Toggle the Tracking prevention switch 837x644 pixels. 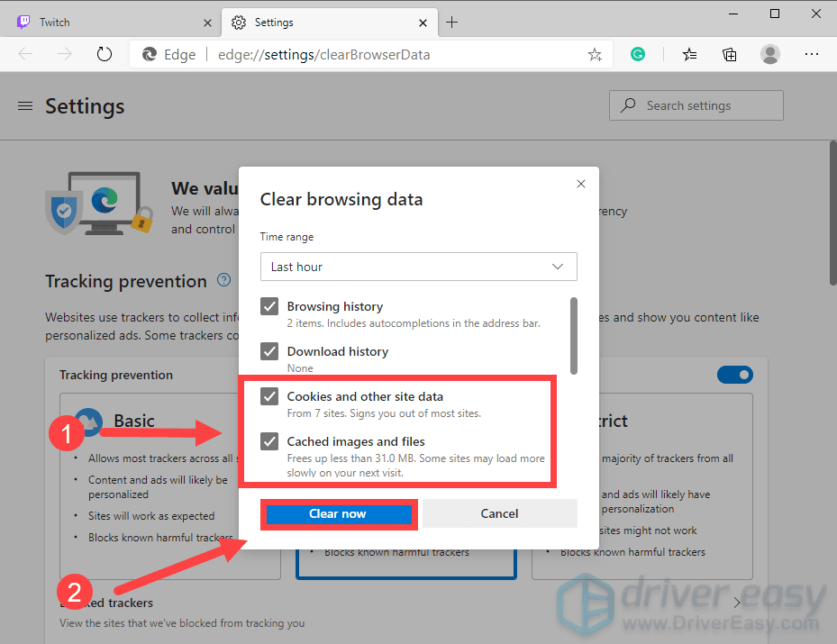pos(734,375)
